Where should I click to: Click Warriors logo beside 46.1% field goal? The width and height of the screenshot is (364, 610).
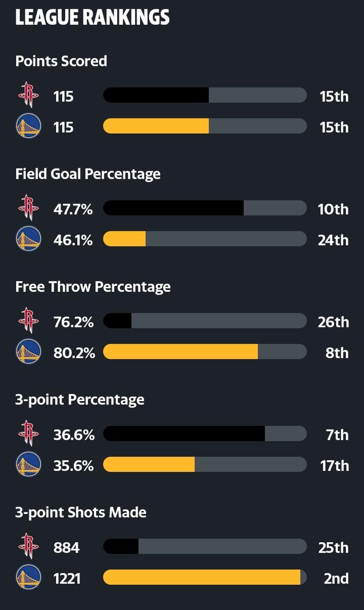click(x=28, y=239)
